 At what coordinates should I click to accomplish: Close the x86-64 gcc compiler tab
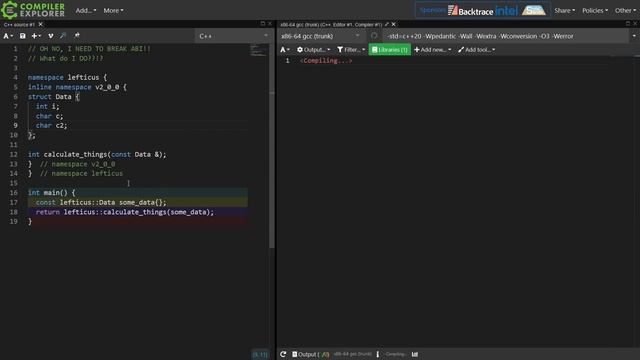(393, 24)
